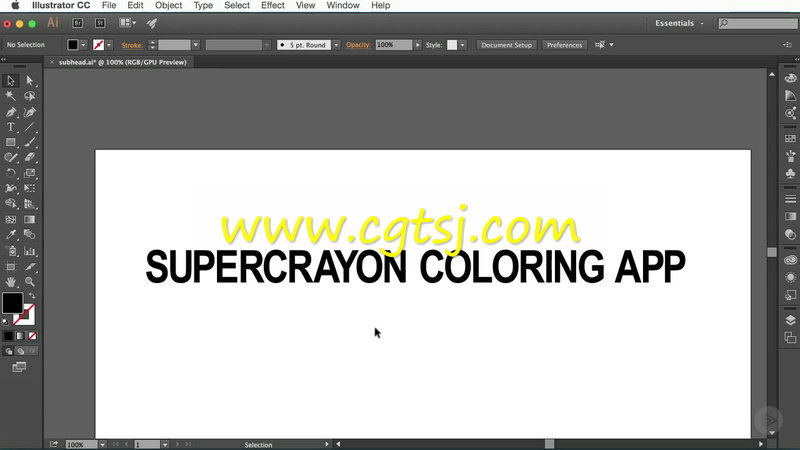Open the Swatches panel icon
This screenshot has width=800, height=450.
790,139
